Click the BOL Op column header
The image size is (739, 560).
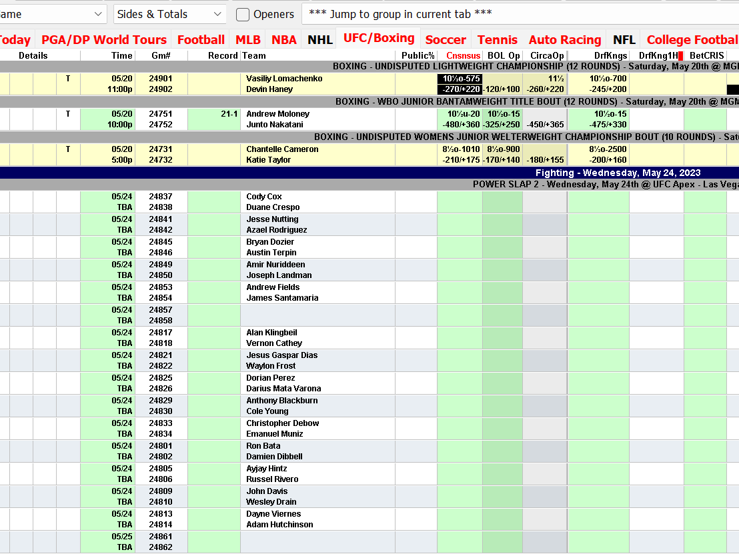(x=504, y=55)
